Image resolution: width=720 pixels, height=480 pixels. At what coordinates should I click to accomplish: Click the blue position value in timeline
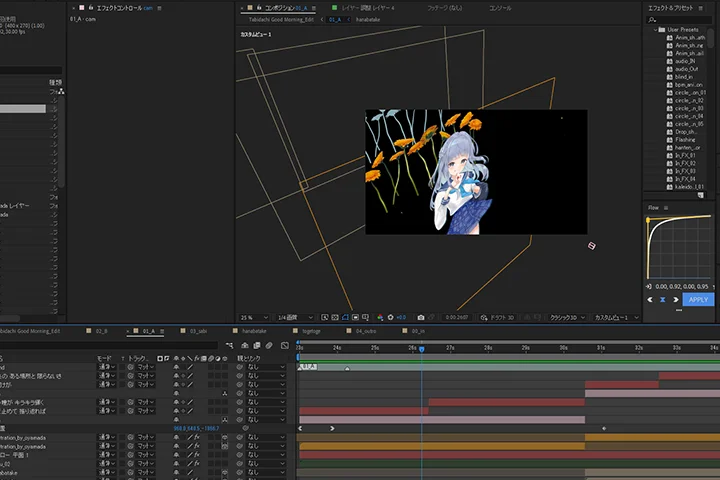pos(196,428)
